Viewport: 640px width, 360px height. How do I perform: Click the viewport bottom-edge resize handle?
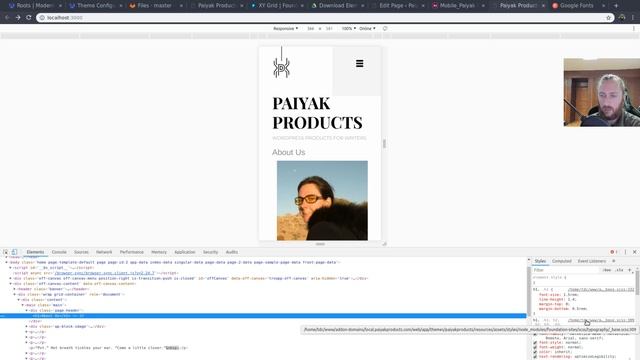coord(320,244)
